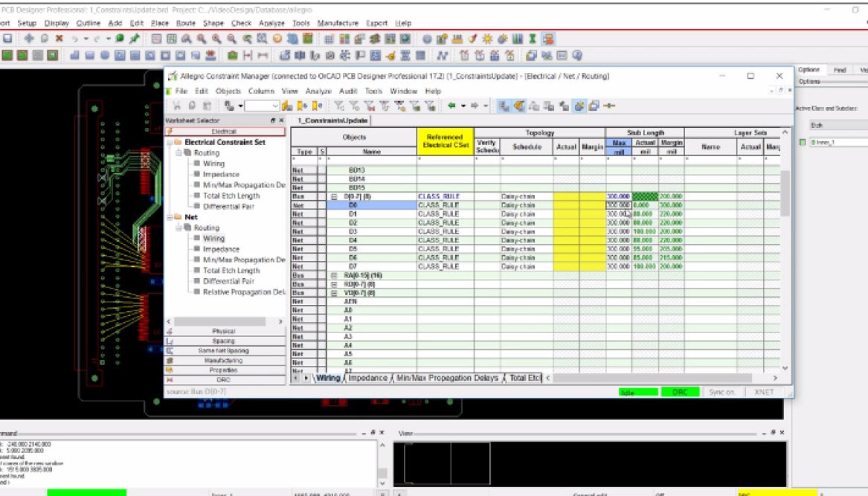Toggle the XNET status indicator
This screenshot has width=868, height=496.
point(764,392)
